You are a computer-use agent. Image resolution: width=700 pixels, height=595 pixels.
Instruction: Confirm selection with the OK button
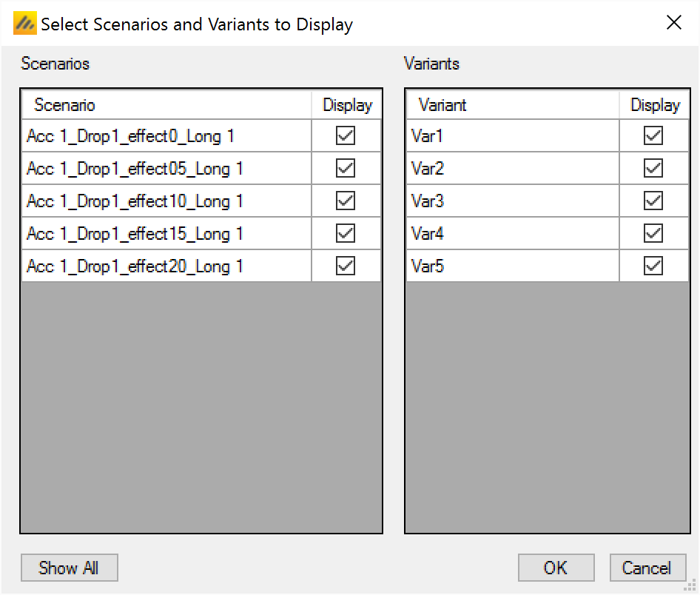pos(556,568)
